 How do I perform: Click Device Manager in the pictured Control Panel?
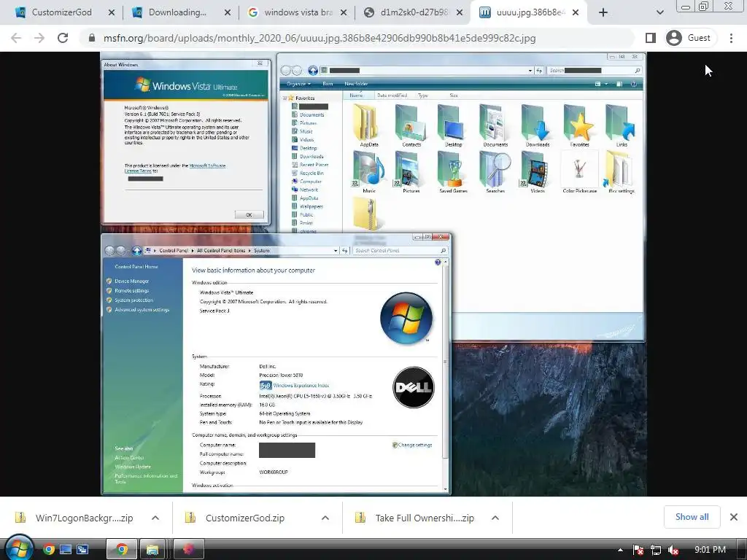(131, 281)
